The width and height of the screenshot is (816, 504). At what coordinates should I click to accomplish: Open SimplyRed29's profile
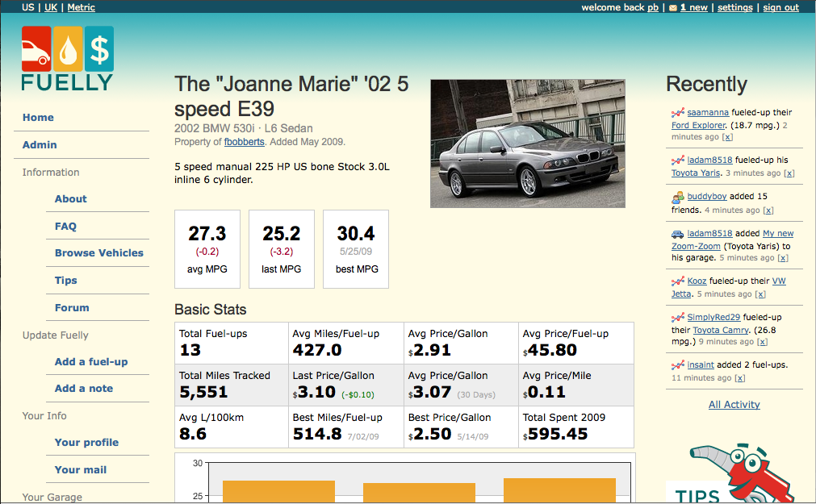[x=713, y=317]
